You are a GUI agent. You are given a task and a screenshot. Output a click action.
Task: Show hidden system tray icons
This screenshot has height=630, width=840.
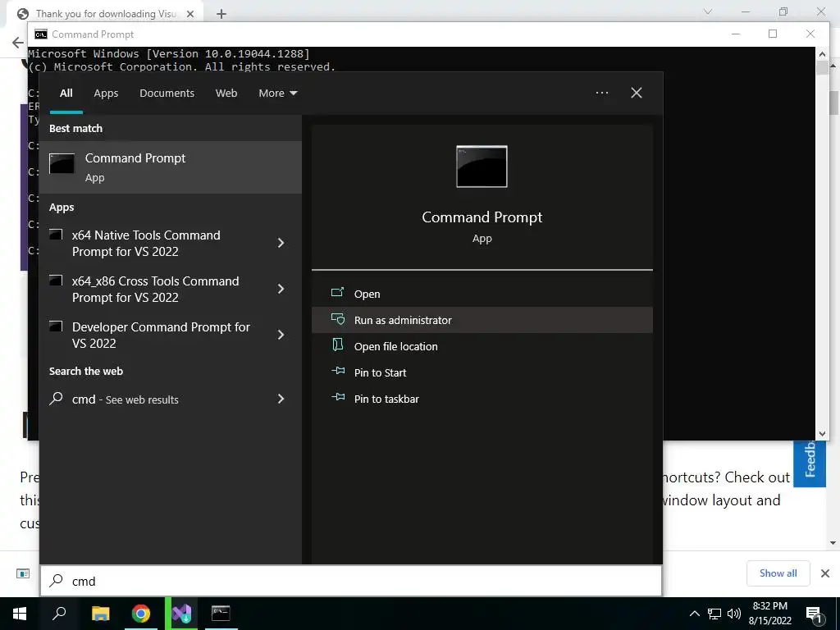[x=694, y=614]
